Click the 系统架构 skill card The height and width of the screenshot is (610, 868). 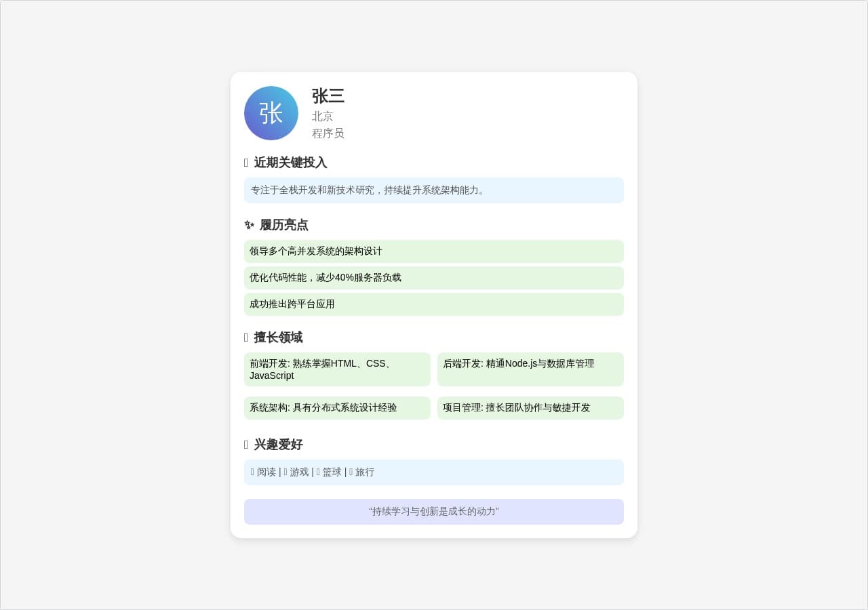(337, 408)
